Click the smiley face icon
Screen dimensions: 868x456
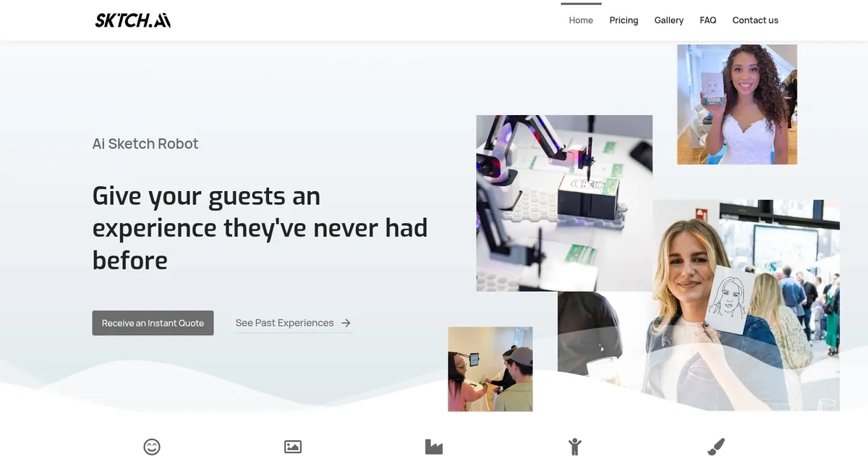click(x=152, y=447)
